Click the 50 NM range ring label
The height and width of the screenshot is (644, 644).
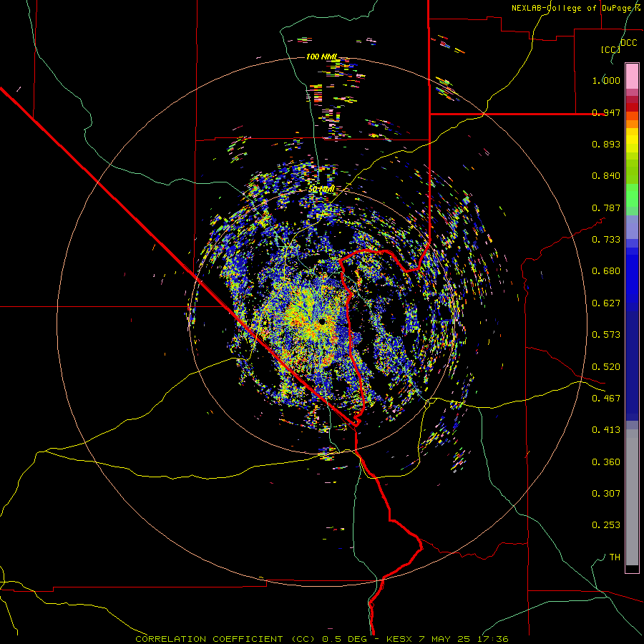[x=321, y=190]
